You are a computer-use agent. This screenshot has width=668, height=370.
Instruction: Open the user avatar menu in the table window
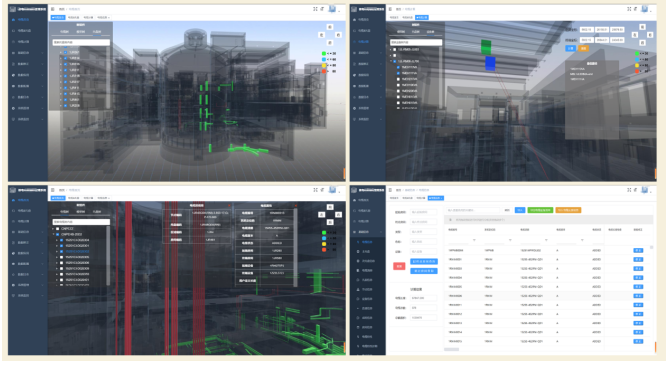click(645, 190)
